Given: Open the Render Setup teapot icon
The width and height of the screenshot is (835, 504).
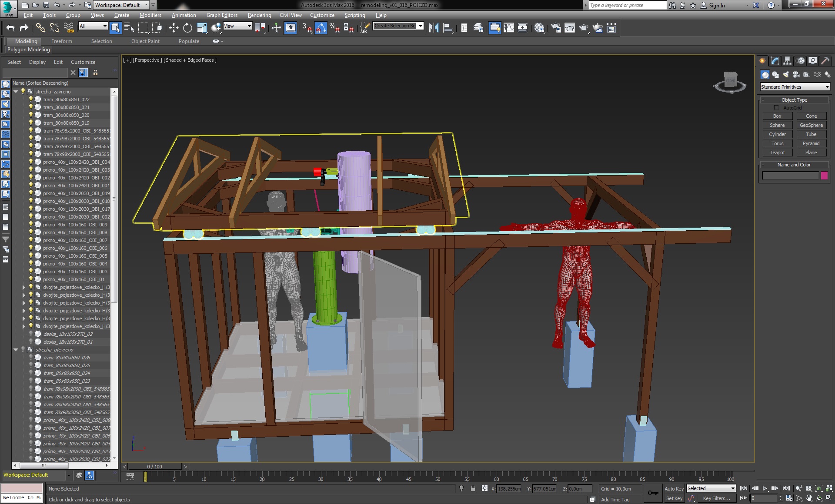Looking at the screenshot, I should 556,28.
